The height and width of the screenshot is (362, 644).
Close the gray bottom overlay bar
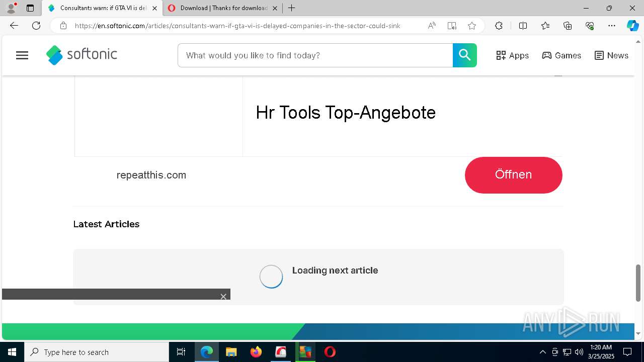223,297
